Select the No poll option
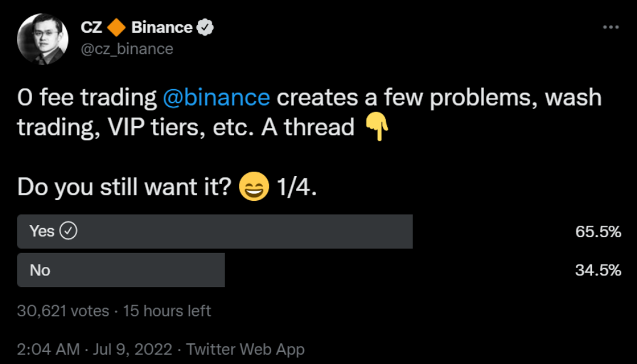The height and width of the screenshot is (364, 637). [x=121, y=270]
